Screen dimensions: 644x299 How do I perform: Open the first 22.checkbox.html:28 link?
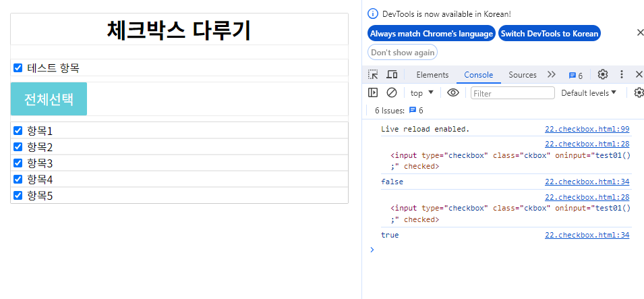(587, 144)
